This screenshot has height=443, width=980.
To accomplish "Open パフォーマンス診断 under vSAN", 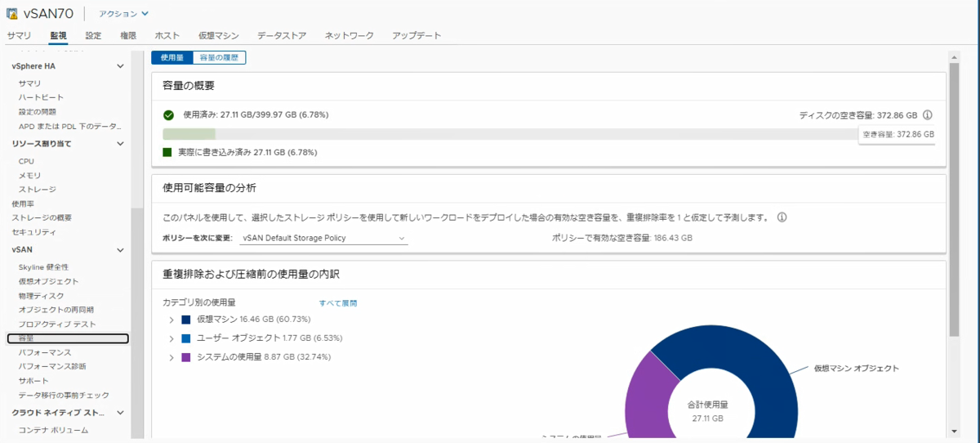I will tap(52, 366).
